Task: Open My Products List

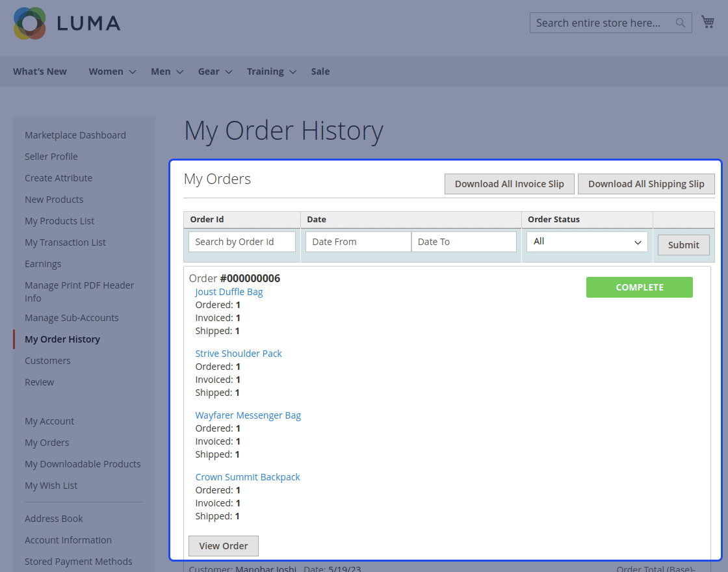Action: (59, 221)
